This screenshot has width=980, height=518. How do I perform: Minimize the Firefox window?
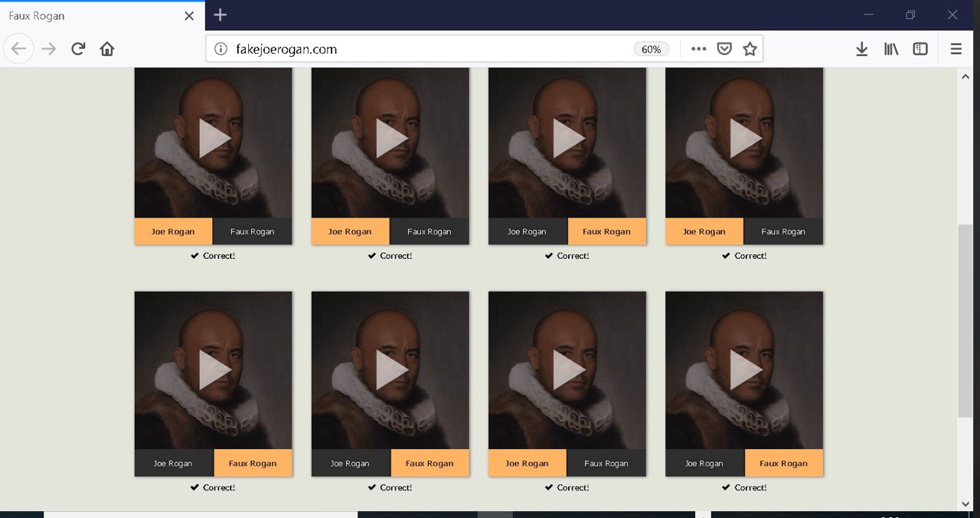pyautogui.click(x=869, y=15)
